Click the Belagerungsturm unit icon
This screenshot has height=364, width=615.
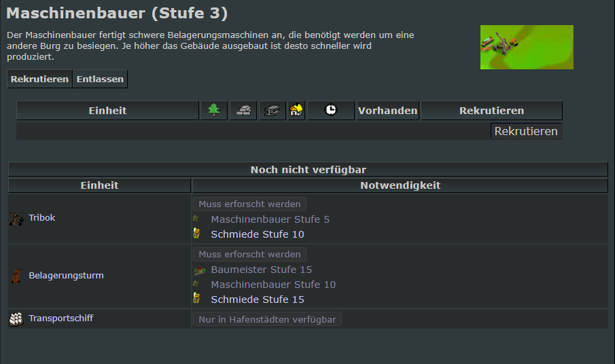coord(16,276)
